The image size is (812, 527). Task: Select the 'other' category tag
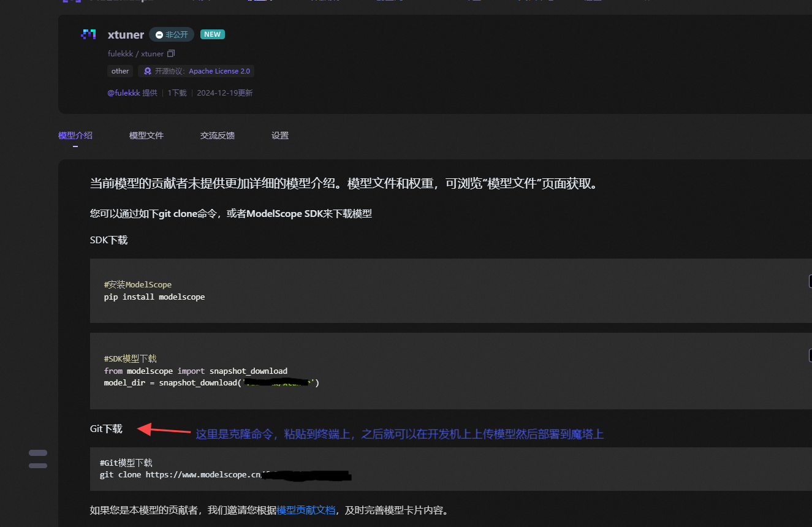120,71
